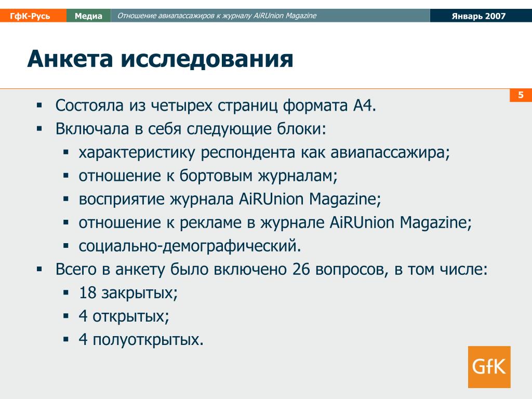This screenshot has height=399, width=532.
Task: Click the bullet характеристику респондента как авиапассажира
Action: tap(264, 153)
